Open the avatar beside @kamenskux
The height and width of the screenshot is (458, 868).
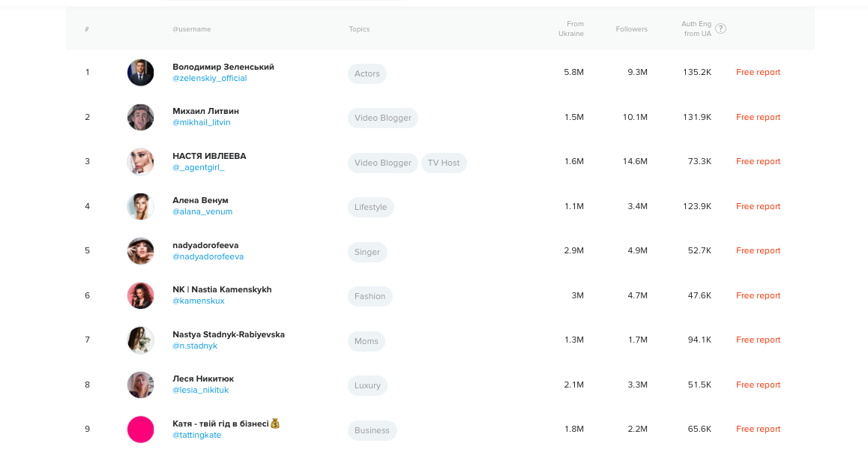(140, 295)
